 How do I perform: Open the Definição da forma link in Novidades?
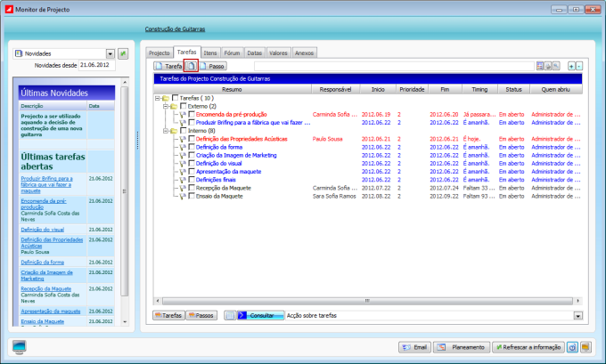[x=43, y=262]
